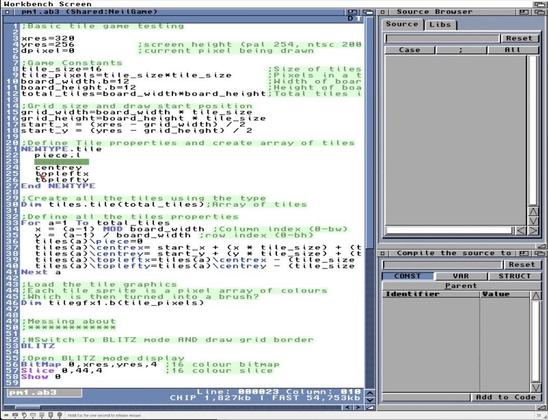Toggle the semicolon comment filter button
Screen dimensions: 548x420
tap(461, 50)
